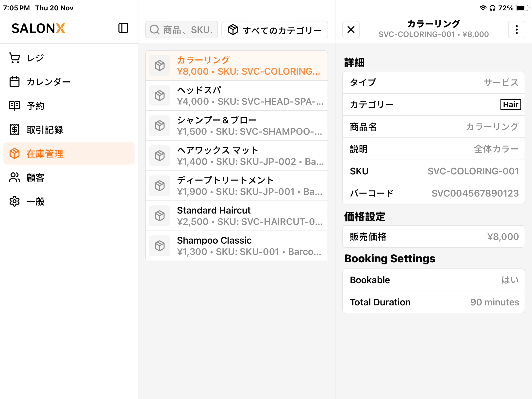Click the Wi-Fi icon in status bar
The height and width of the screenshot is (399, 532).
[483, 8]
